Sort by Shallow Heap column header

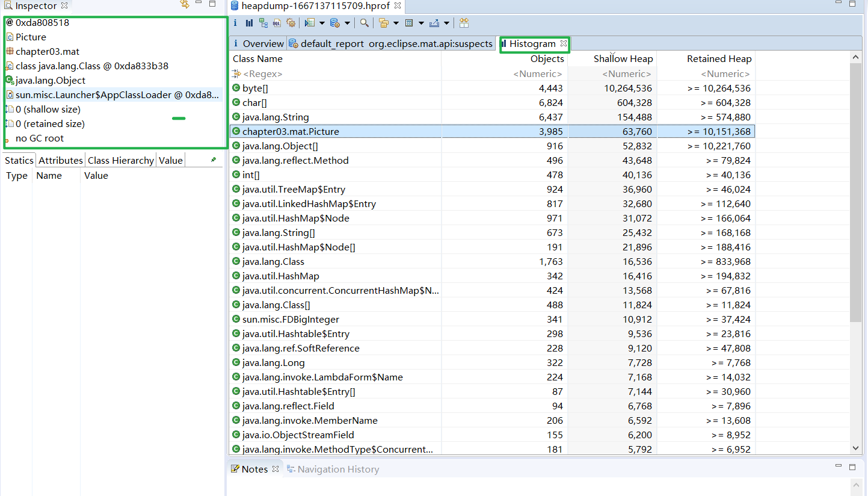612,58
